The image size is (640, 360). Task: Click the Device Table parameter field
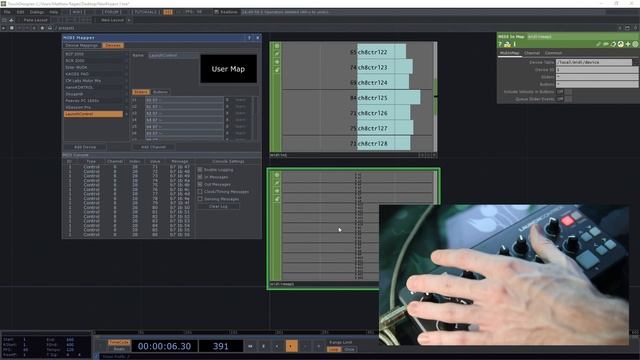[x=594, y=62]
